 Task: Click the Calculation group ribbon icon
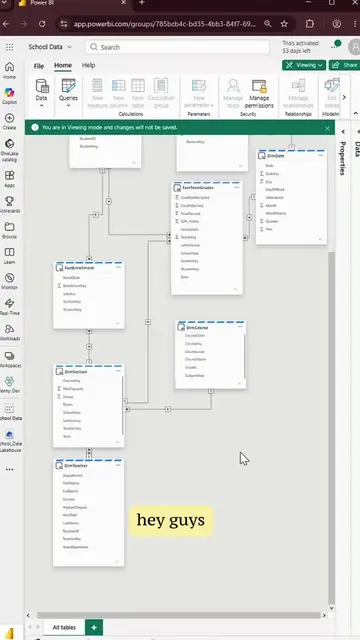tap(161, 94)
